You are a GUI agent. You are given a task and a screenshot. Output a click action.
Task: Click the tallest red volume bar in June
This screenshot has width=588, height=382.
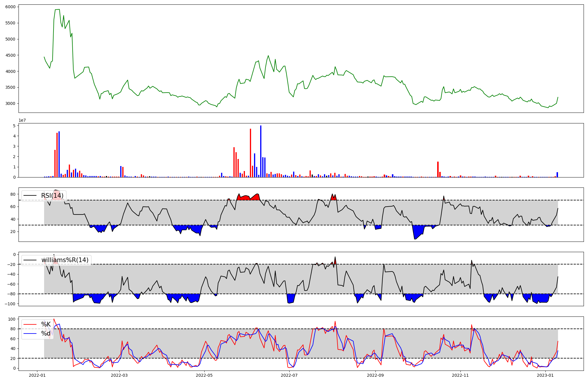(x=250, y=153)
